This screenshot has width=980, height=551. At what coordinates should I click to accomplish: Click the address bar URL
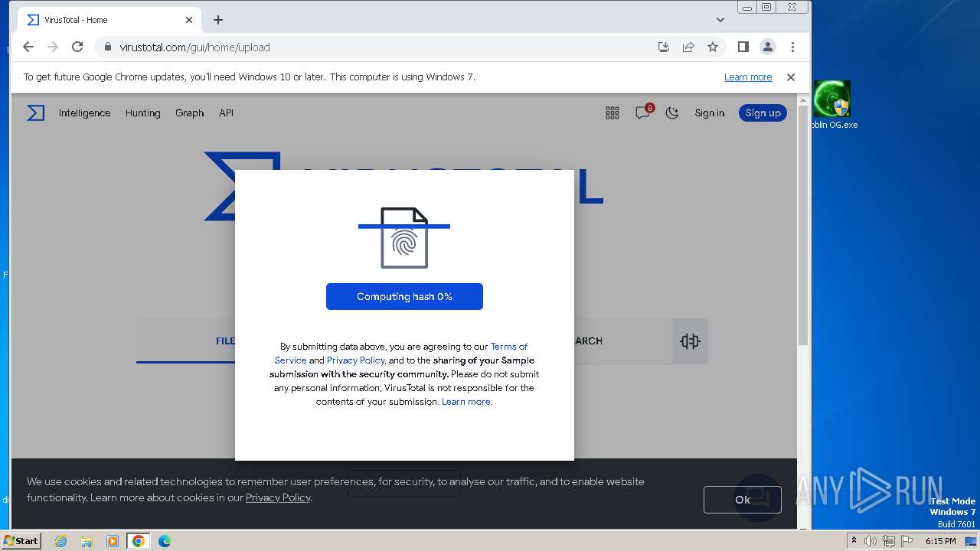(x=195, y=47)
